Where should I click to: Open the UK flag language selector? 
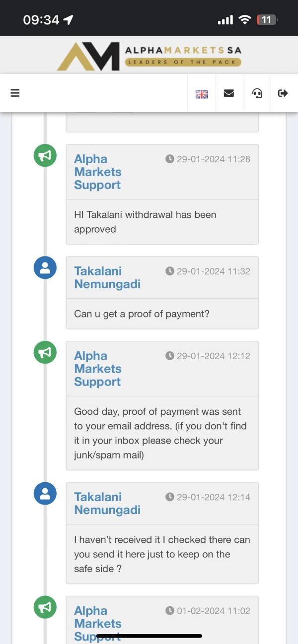[202, 93]
